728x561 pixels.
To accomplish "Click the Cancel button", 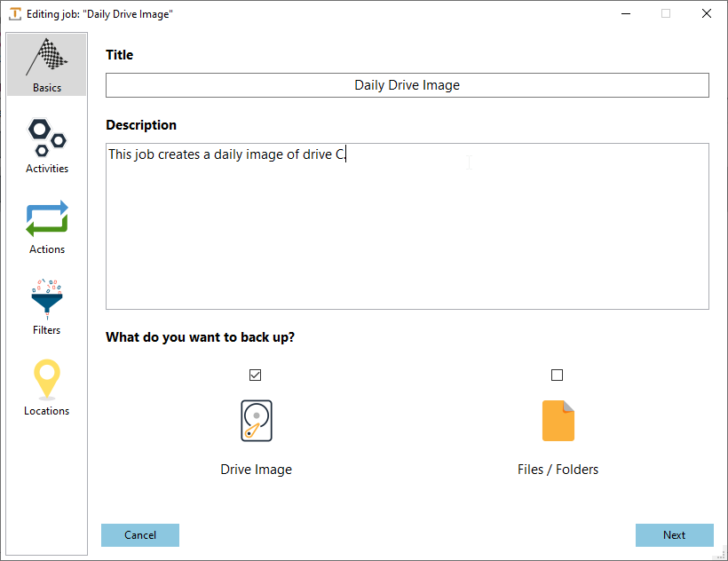I will (x=139, y=535).
